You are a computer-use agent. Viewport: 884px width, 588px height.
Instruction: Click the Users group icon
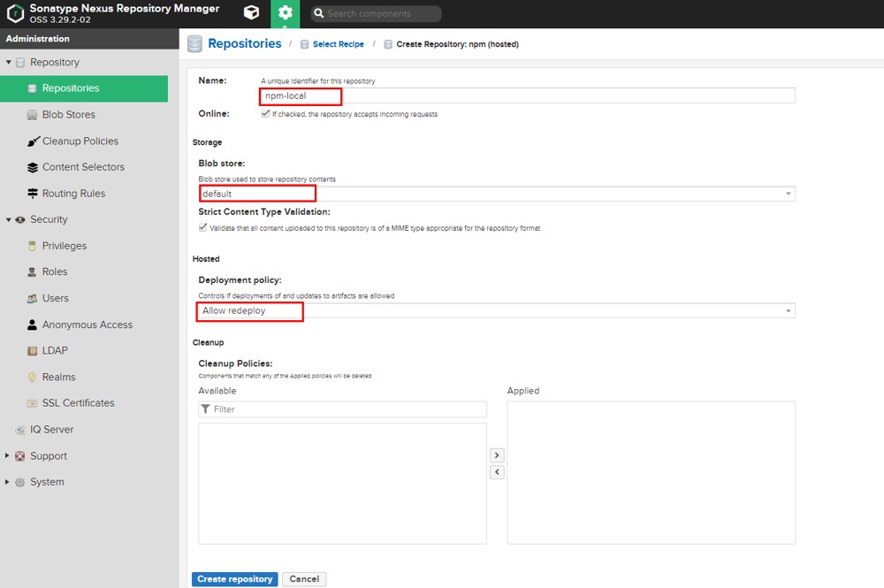point(32,298)
